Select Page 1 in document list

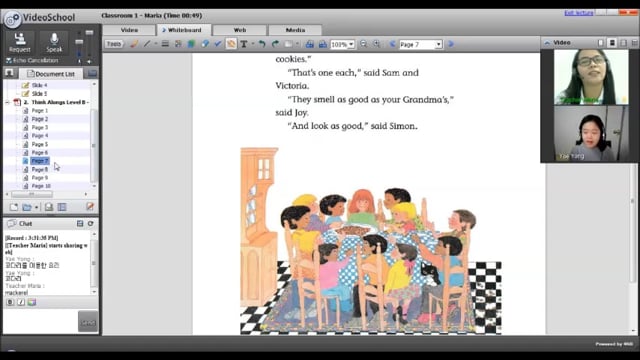39,111
